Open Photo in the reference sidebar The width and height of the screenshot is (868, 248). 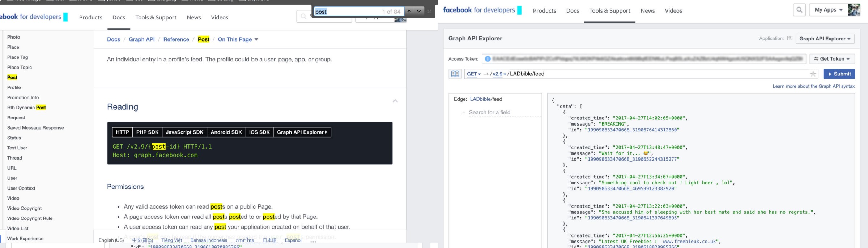[13, 37]
